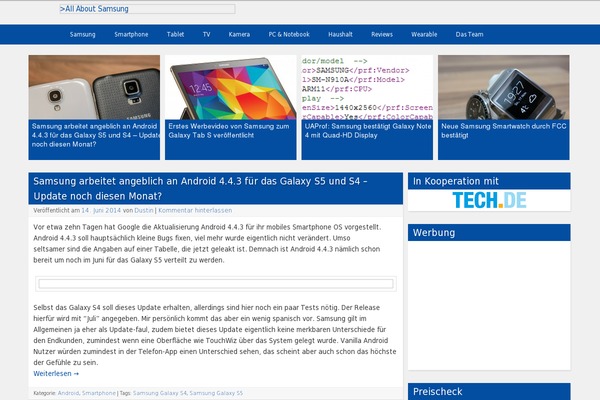Open the Samsung menu item

click(x=82, y=34)
